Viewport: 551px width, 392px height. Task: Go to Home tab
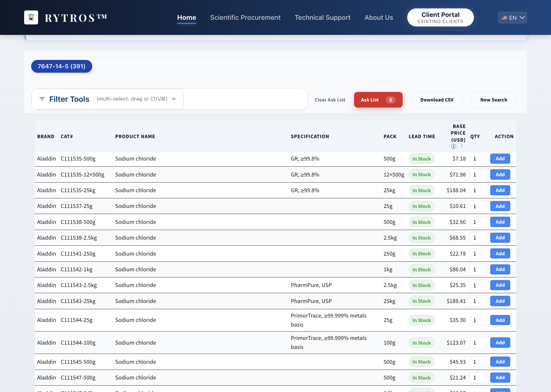[x=186, y=17]
